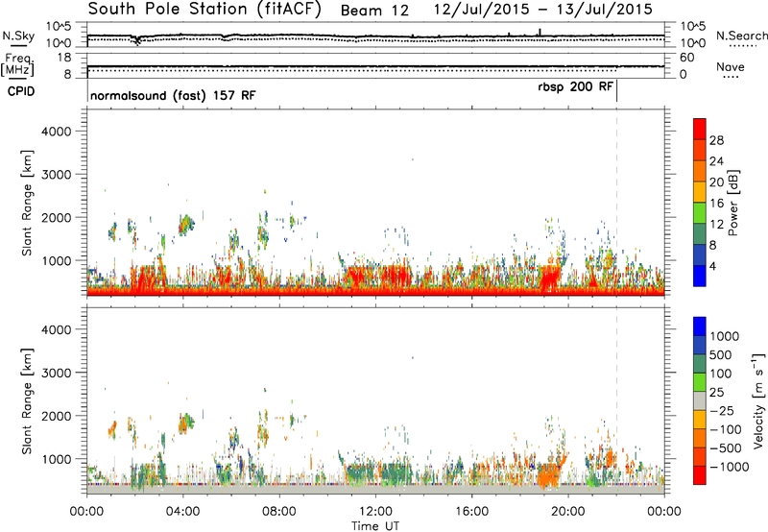The image size is (768, 532).
Task: Pick the light green Power segment between 12 and 16
Action: pos(700,213)
